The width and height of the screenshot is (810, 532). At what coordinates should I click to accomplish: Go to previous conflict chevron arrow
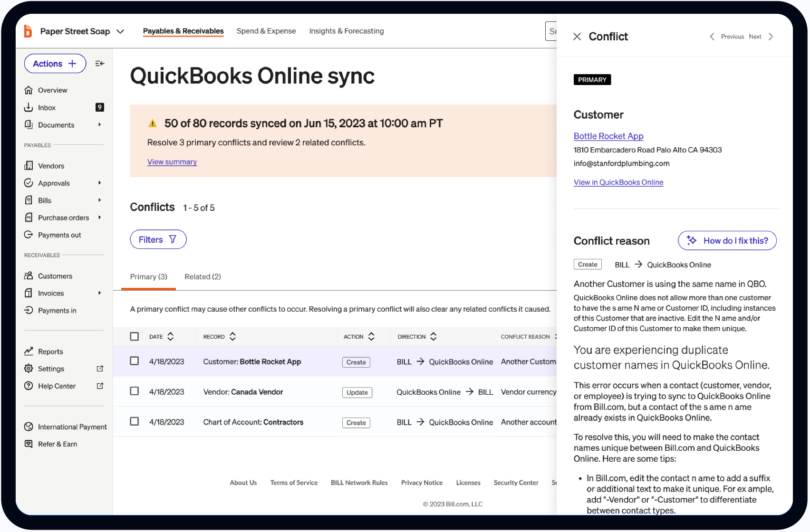click(712, 37)
